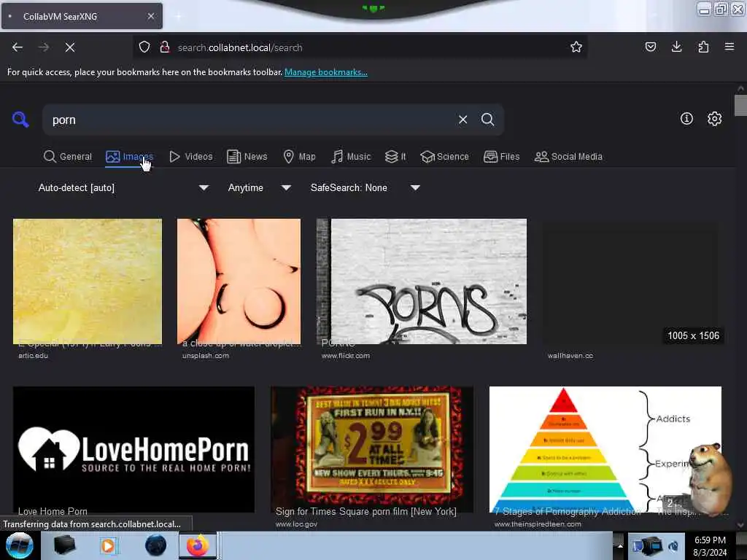Viewport: 747px width, 560px height.
Task: Clear the search query text
Action: click(x=462, y=120)
